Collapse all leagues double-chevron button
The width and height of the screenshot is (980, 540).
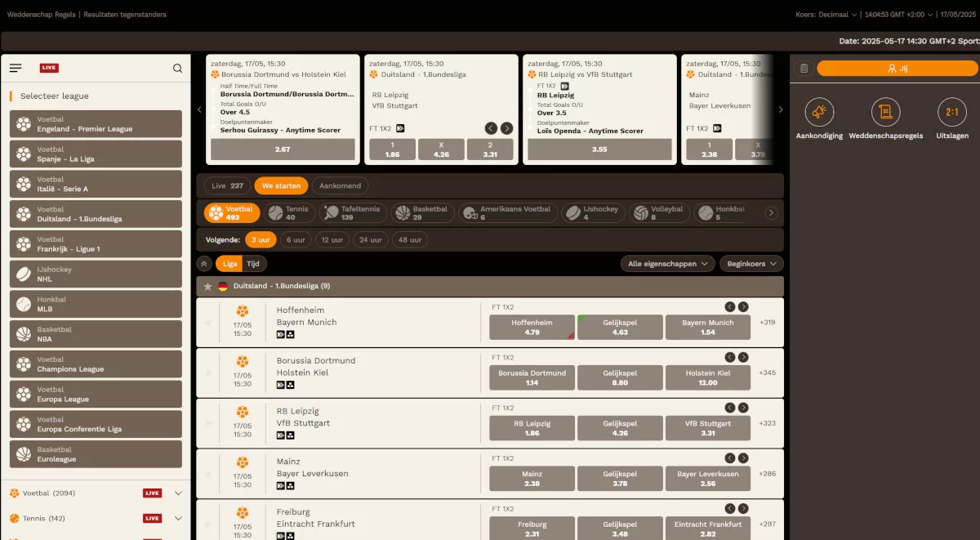click(x=204, y=264)
